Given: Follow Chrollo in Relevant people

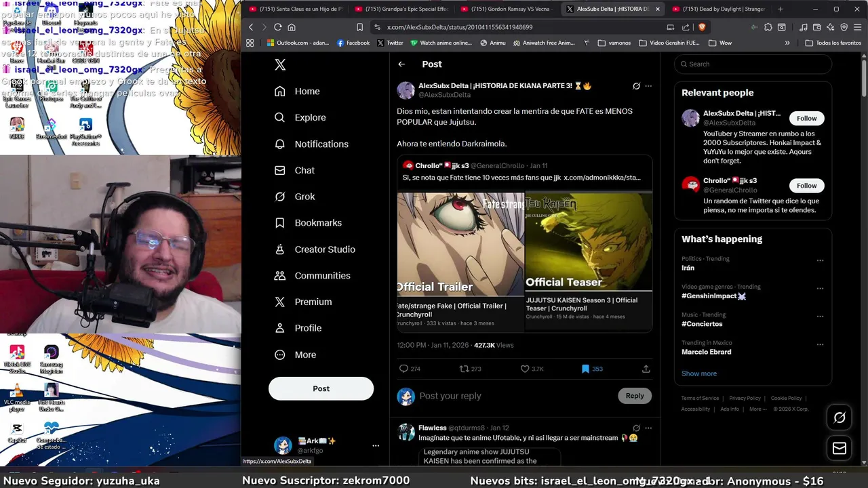Looking at the screenshot, I should [806, 185].
